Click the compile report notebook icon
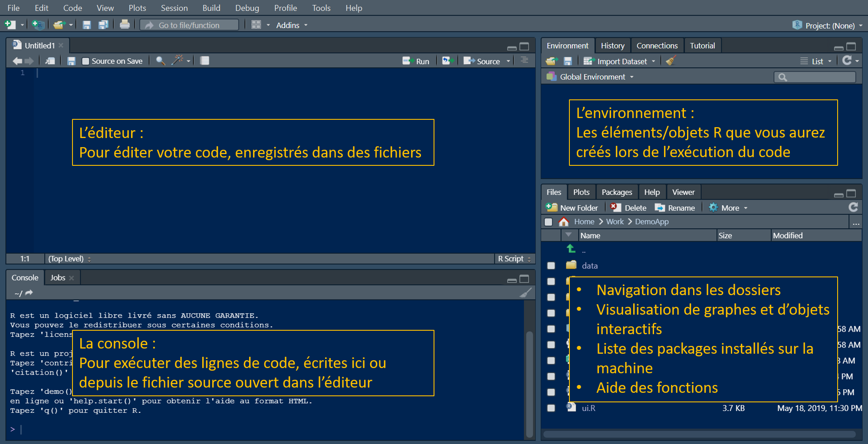 [x=204, y=61]
